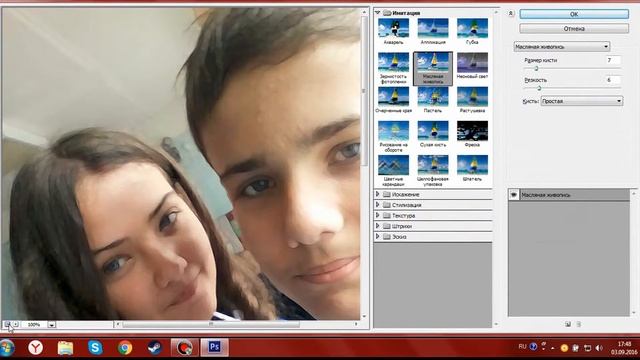Select the Очерченные края filter thumbnail
Image resolution: width=640 pixels, height=360 pixels.
[x=393, y=97]
